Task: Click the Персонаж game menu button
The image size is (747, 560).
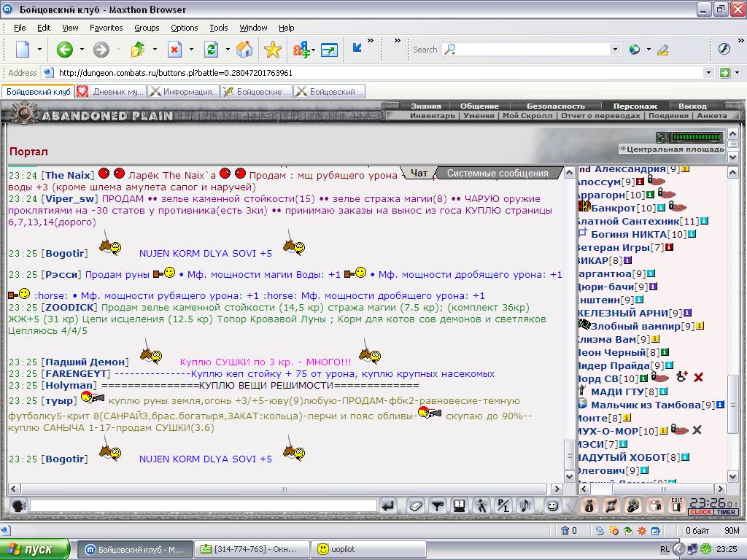Action: coord(635,106)
